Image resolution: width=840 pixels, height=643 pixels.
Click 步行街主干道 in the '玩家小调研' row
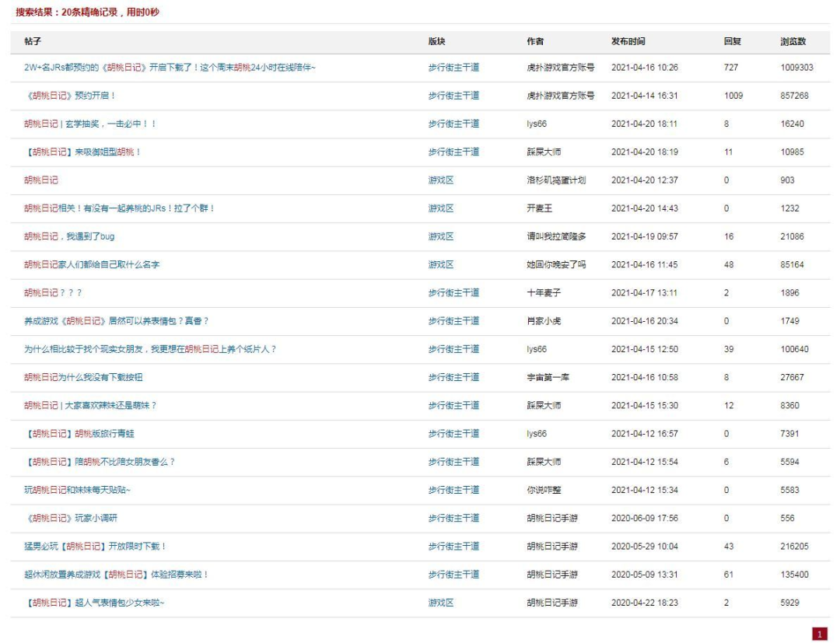[x=453, y=519]
